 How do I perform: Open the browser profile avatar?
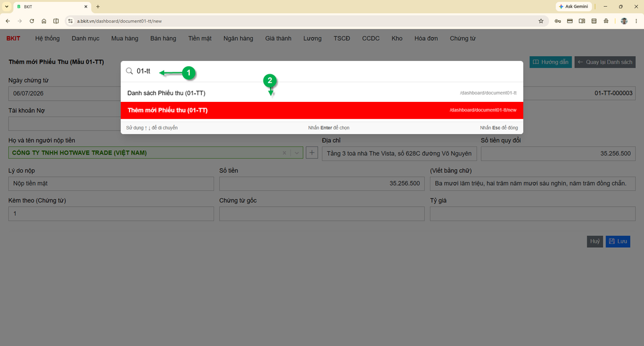click(x=624, y=21)
